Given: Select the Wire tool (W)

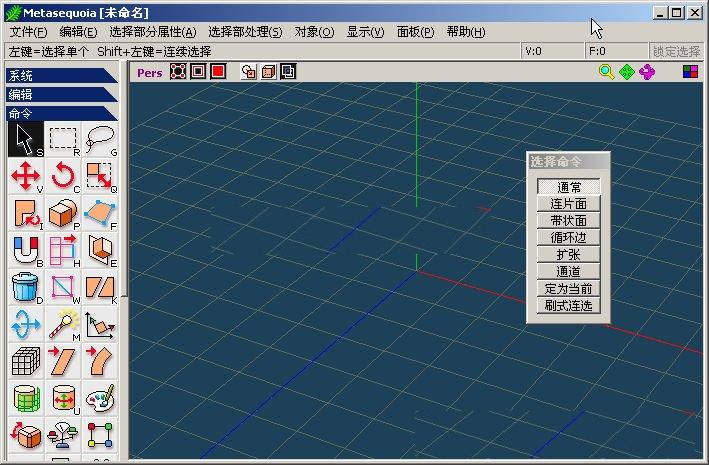Looking at the screenshot, I should click(x=63, y=288).
